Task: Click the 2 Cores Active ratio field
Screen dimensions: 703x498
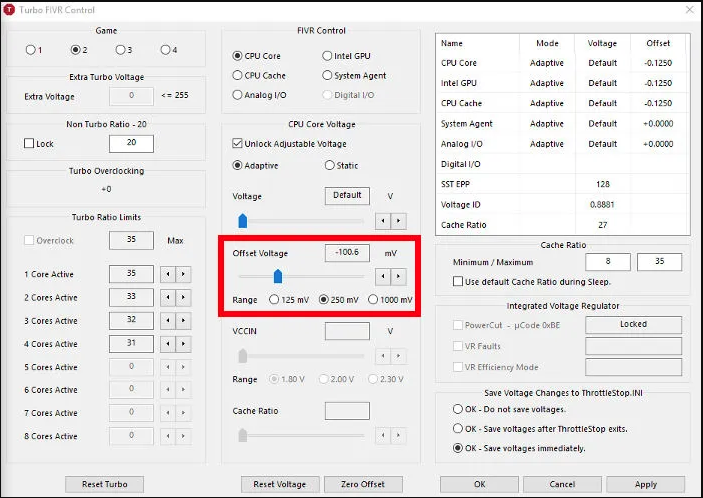Action: tap(131, 297)
